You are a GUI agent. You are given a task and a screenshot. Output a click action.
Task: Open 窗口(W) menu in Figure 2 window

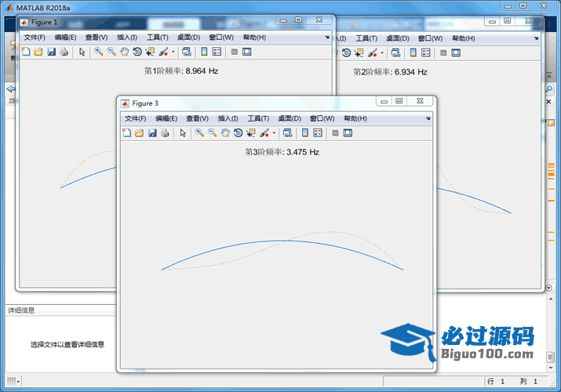click(x=431, y=38)
